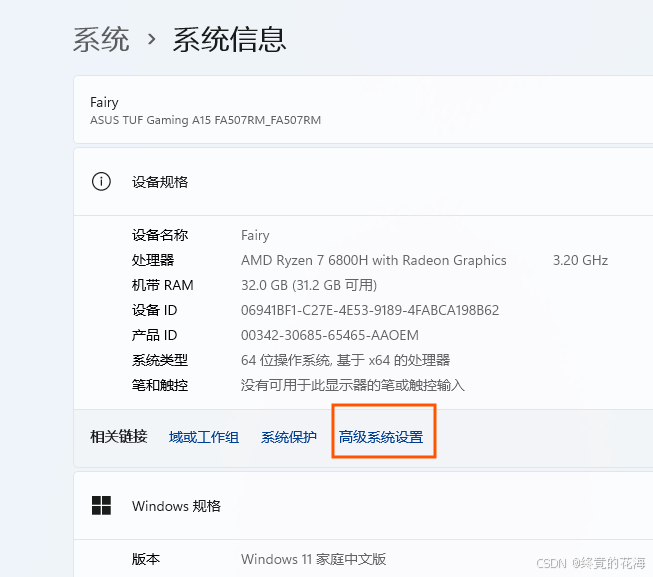Viewport: 653px width, 577px height.
Task: Click the breadcrumb chevron separator
Action: (152, 40)
